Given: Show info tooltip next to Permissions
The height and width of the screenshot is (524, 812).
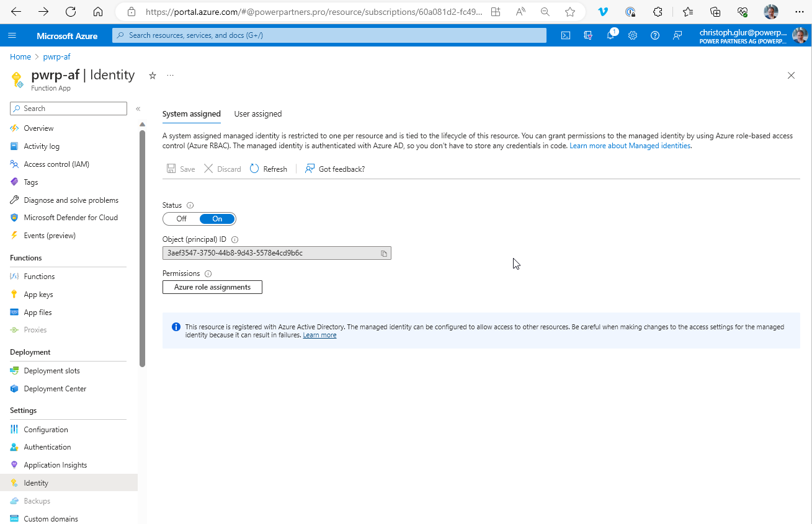Looking at the screenshot, I should (208, 273).
